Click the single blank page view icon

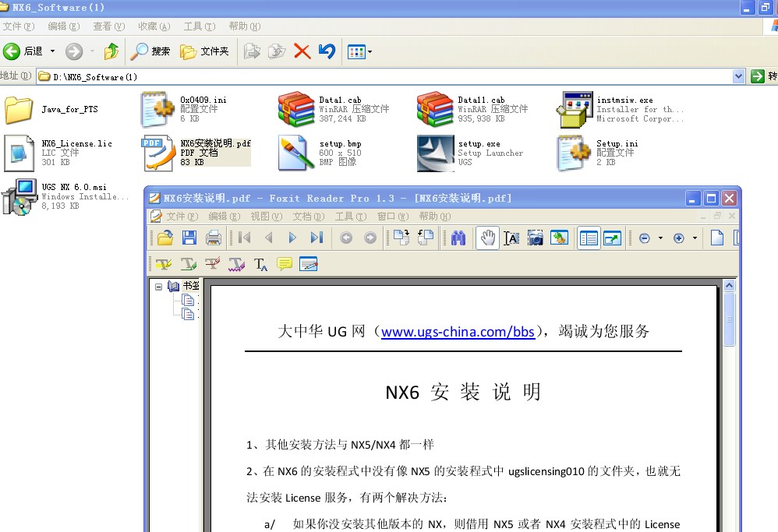point(717,238)
